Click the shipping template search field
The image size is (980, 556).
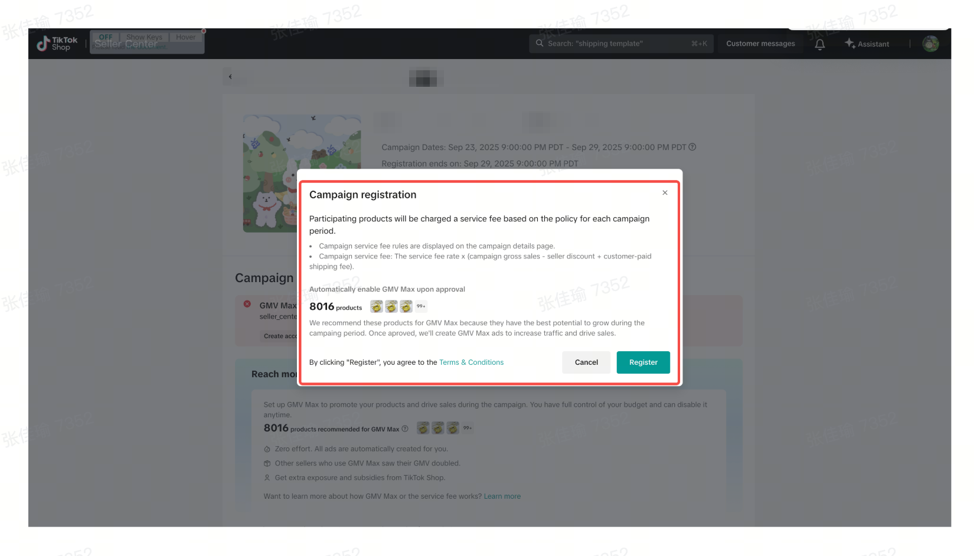coord(621,44)
